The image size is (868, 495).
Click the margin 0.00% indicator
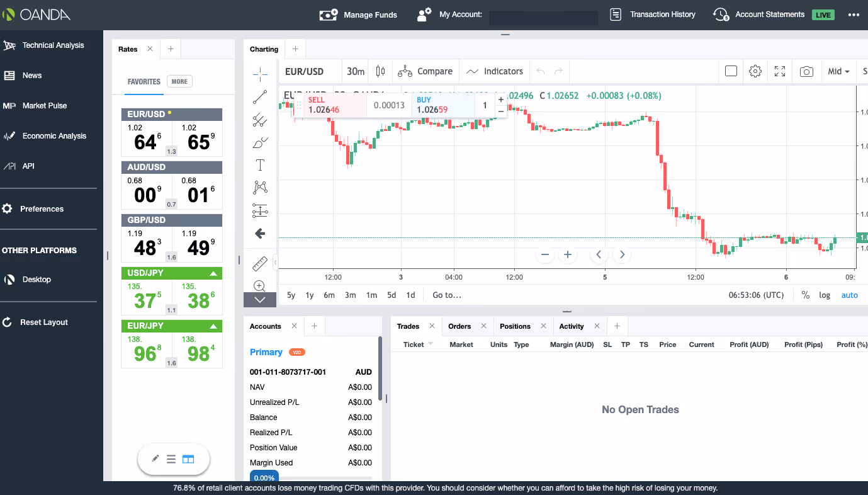pos(264,478)
